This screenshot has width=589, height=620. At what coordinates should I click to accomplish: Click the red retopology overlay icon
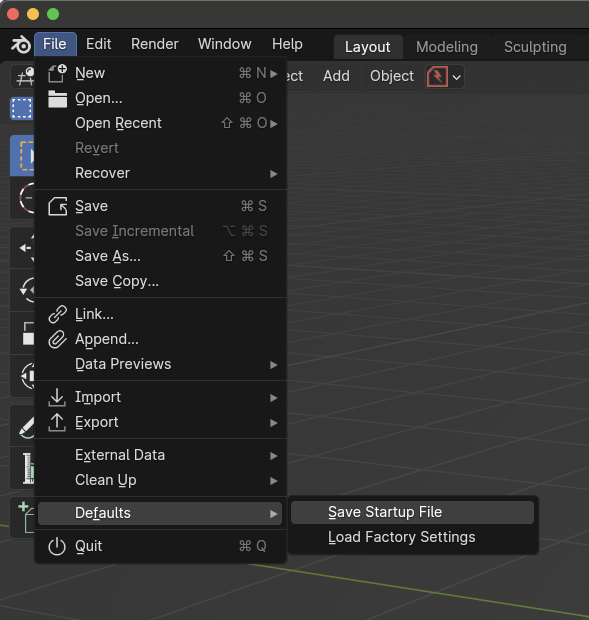click(x=438, y=76)
